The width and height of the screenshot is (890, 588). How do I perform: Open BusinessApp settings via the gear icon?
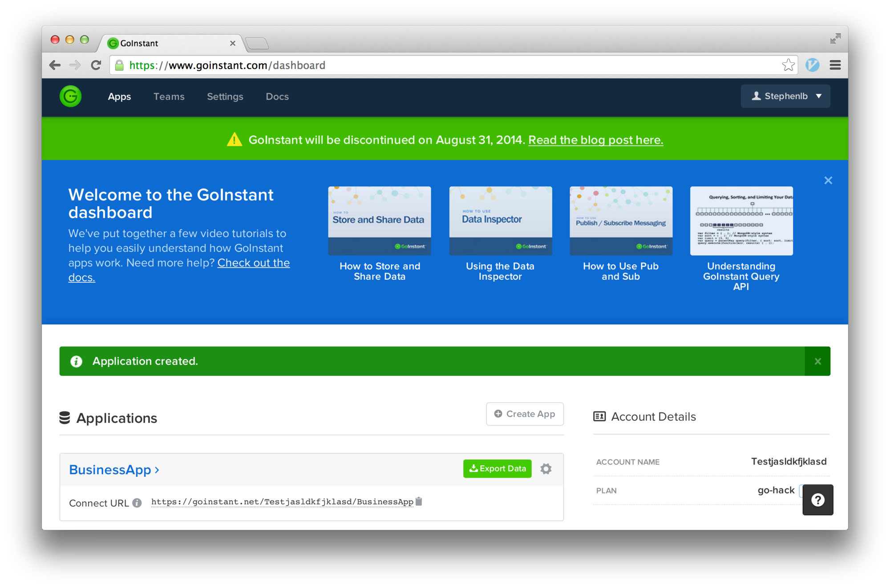tap(546, 468)
